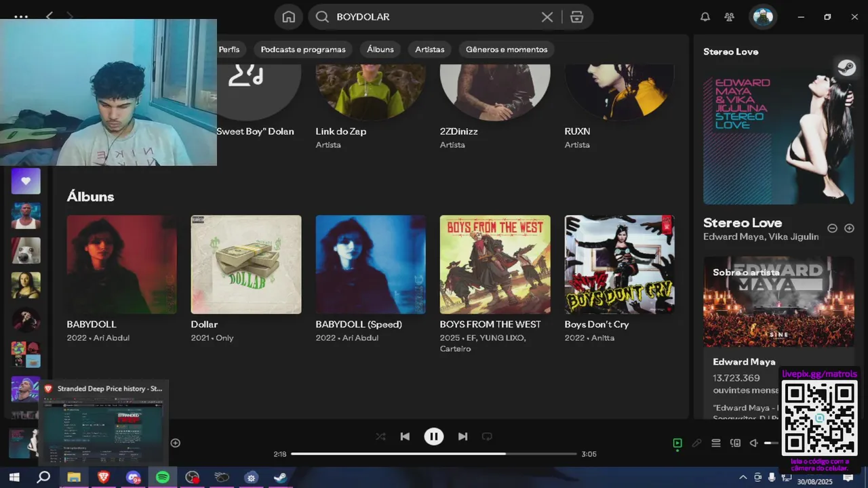Go to Spotify Home via house icon
The image size is (868, 488).
point(289,17)
